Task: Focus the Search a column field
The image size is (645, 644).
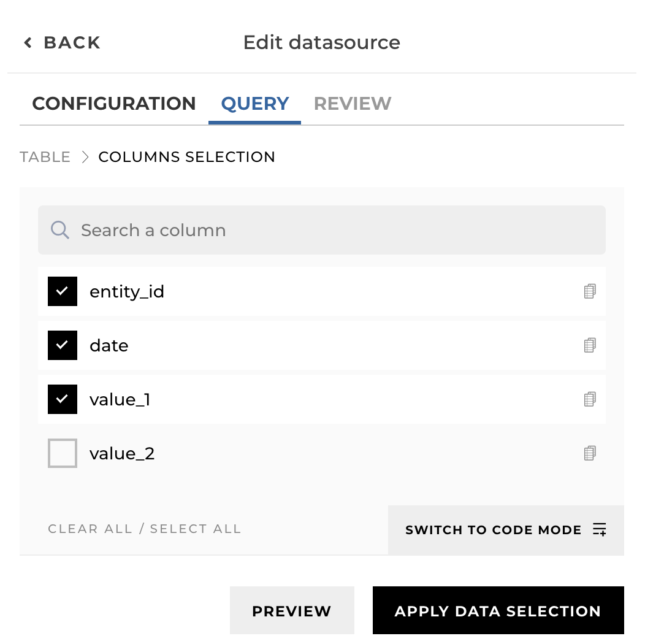Action: click(331, 230)
